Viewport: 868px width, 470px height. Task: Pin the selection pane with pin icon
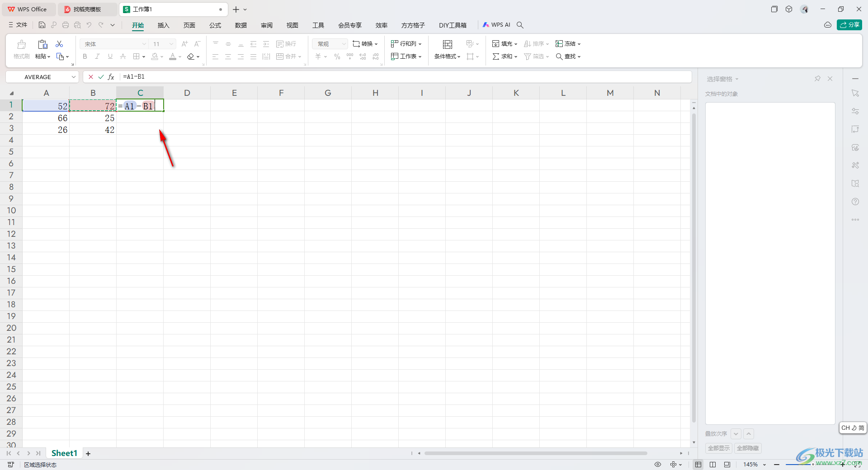point(817,79)
